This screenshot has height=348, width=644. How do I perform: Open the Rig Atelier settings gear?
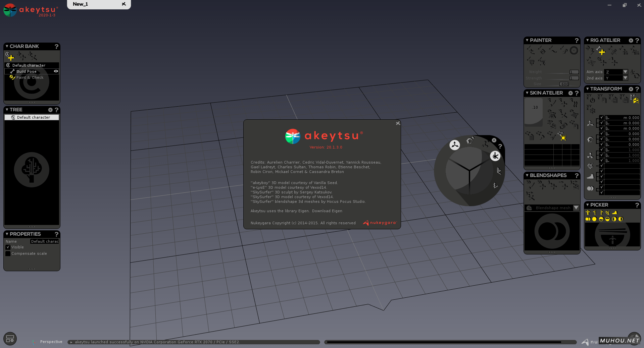(x=631, y=41)
